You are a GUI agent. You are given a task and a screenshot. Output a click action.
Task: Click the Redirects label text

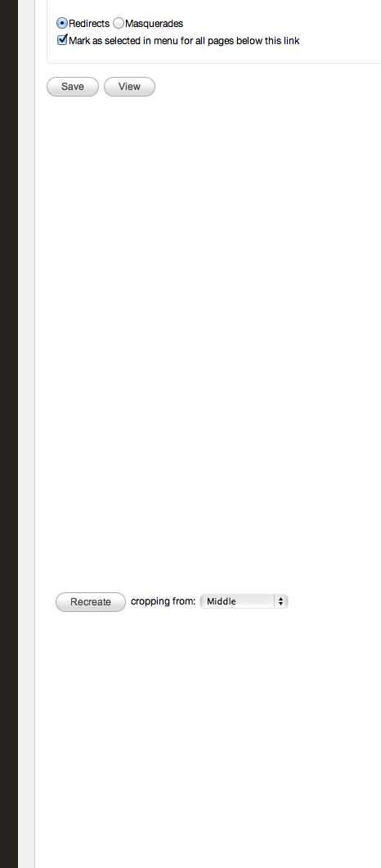tap(89, 24)
